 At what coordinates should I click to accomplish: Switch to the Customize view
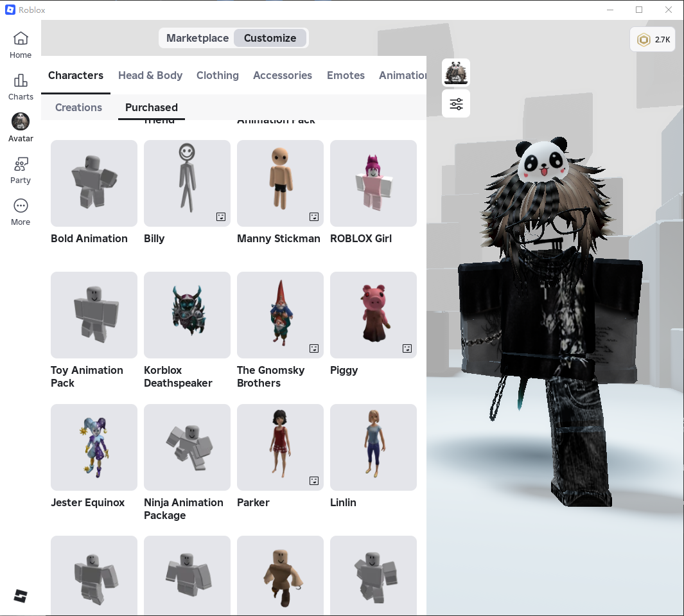tap(270, 38)
